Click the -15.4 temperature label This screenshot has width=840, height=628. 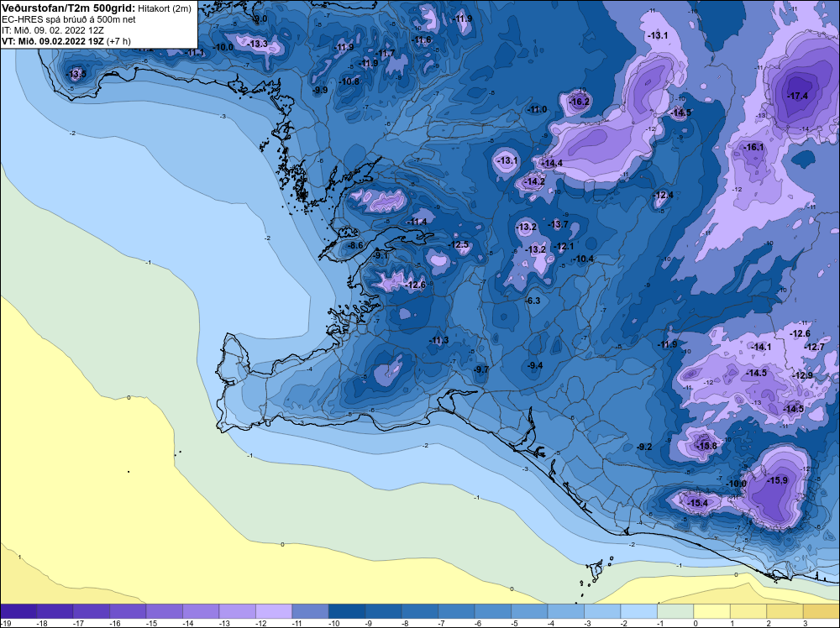click(x=697, y=503)
